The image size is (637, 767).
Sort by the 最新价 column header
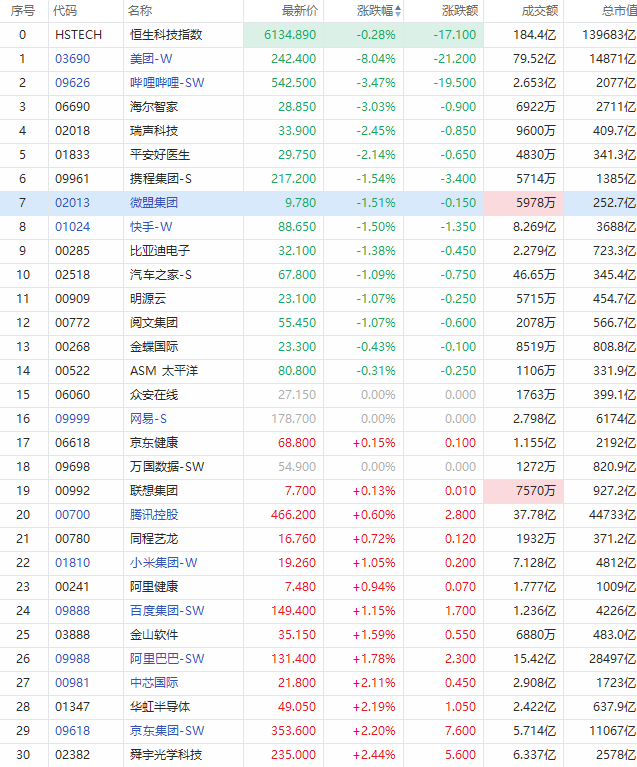click(x=300, y=11)
